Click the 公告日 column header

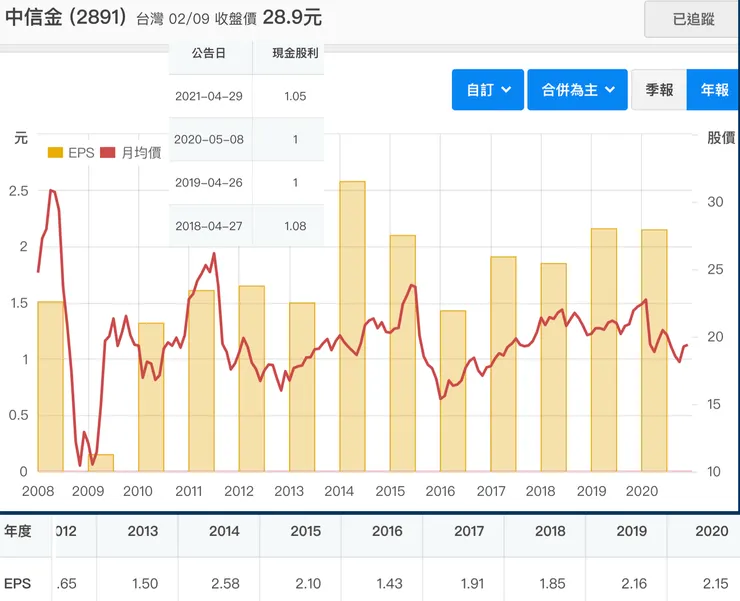[x=209, y=53]
